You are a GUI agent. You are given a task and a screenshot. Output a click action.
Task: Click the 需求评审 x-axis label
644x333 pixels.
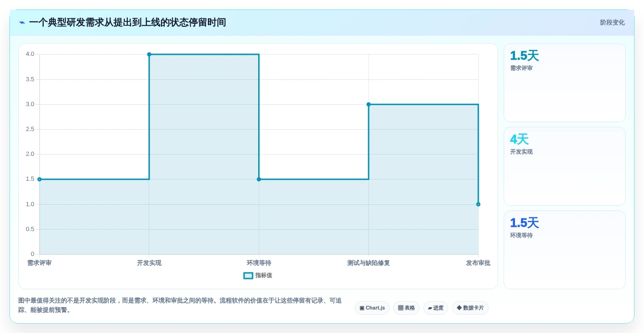tap(39, 263)
